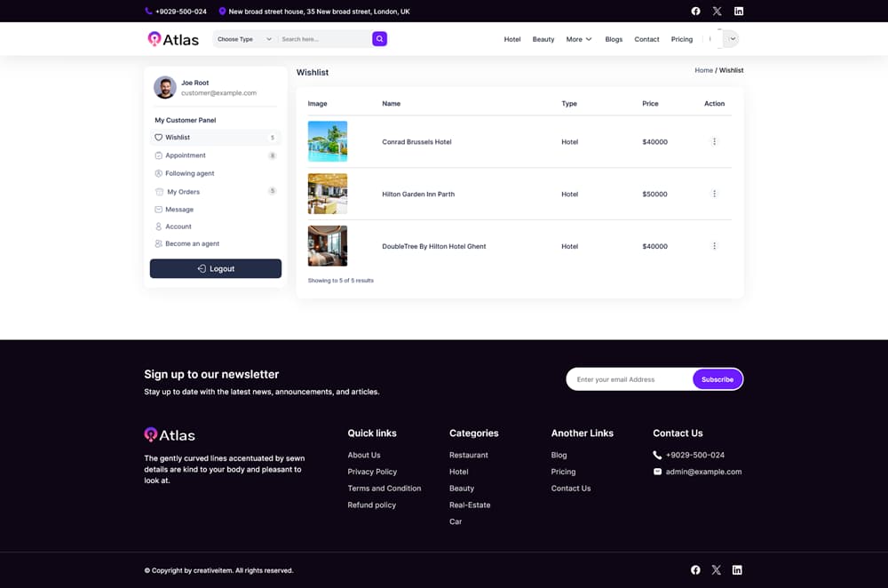Open Blogs in navigation bar
Viewport: 888px width, 588px height.
pyautogui.click(x=614, y=39)
